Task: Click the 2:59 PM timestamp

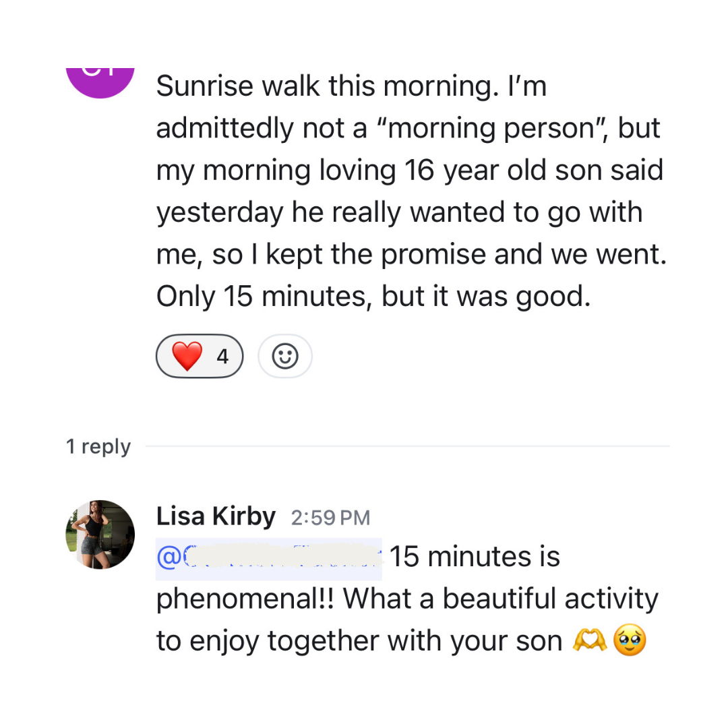Action: (x=330, y=518)
